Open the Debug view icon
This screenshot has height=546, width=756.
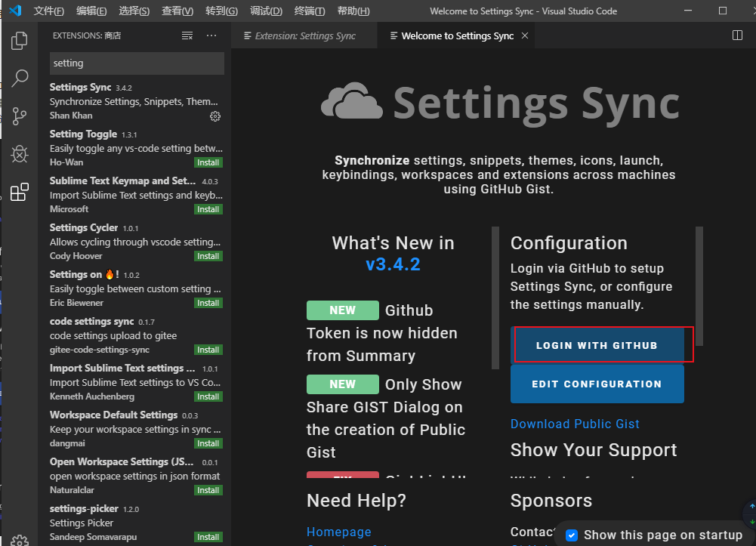[20, 154]
